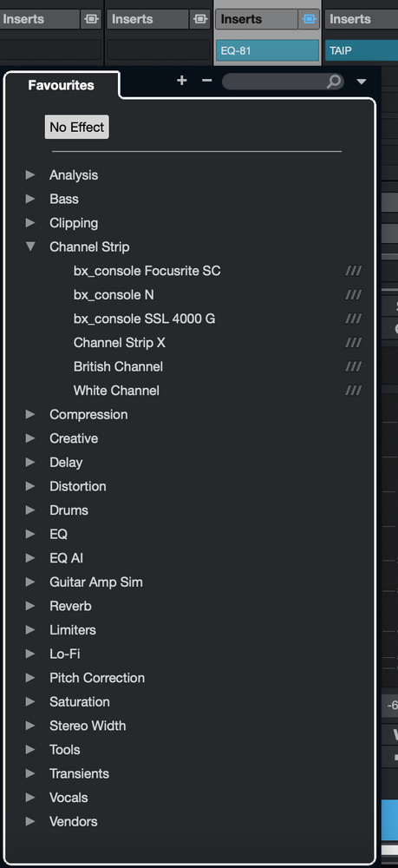This screenshot has height=868, width=398.
Task: Click vendor icon beside Channel Strip X
Action: point(353,343)
